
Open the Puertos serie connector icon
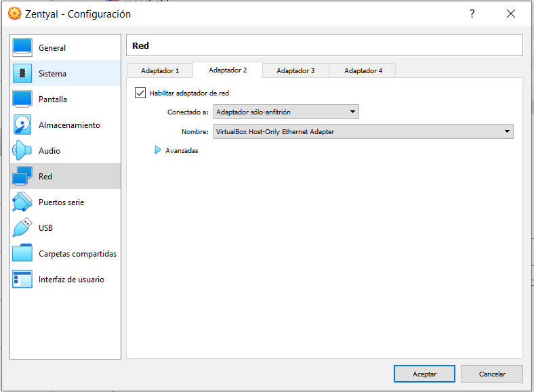[x=22, y=202]
